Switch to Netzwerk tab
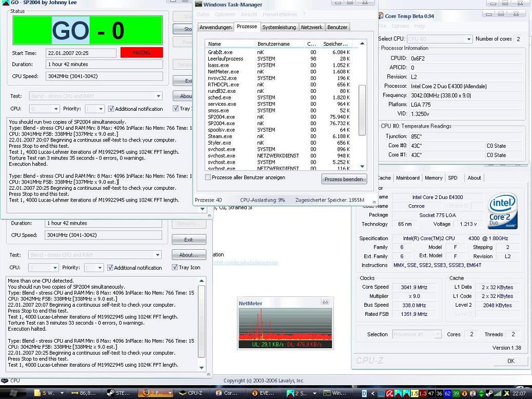The image size is (532, 399). (311, 27)
